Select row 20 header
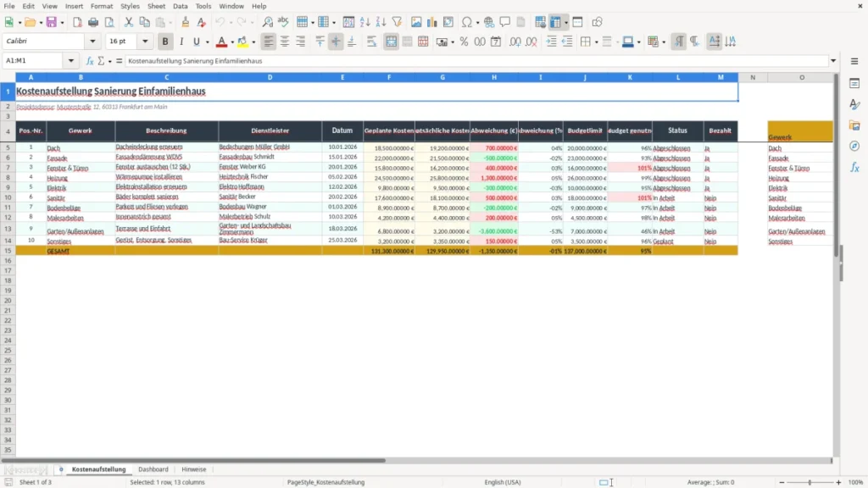This screenshot has height=488, width=868. [8, 301]
